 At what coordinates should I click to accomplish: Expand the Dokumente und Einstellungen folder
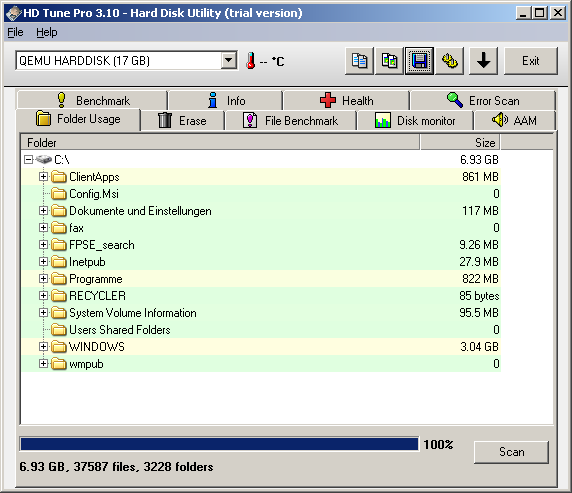click(43, 211)
